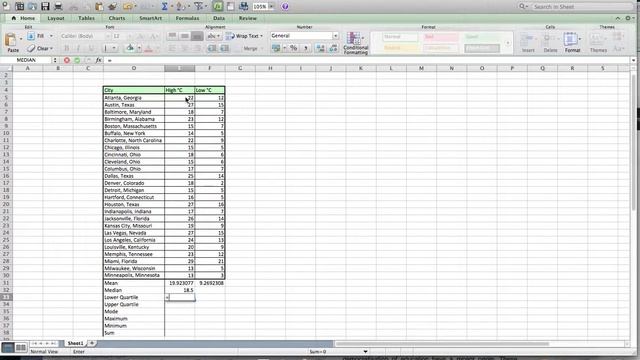The height and width of the screenshot is (360, 640).
Task: Click the Print icon in the toolbar
Action: pyautogui.click(x=58, y=6)
